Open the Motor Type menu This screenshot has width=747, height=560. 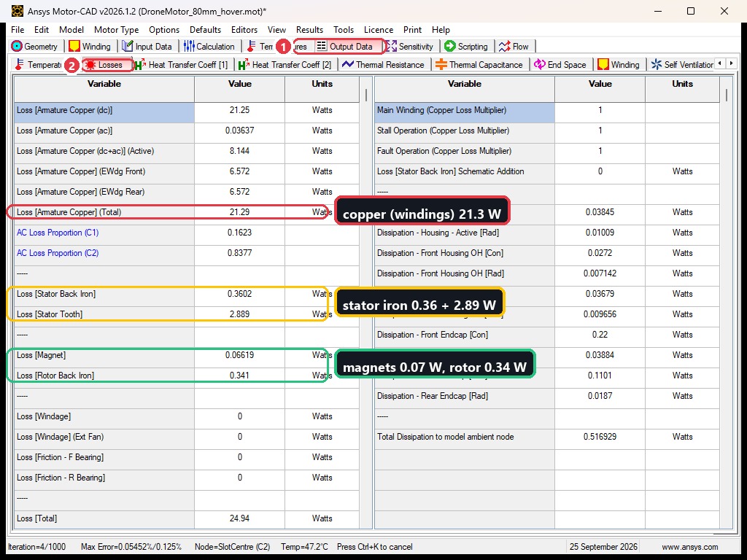116,29
